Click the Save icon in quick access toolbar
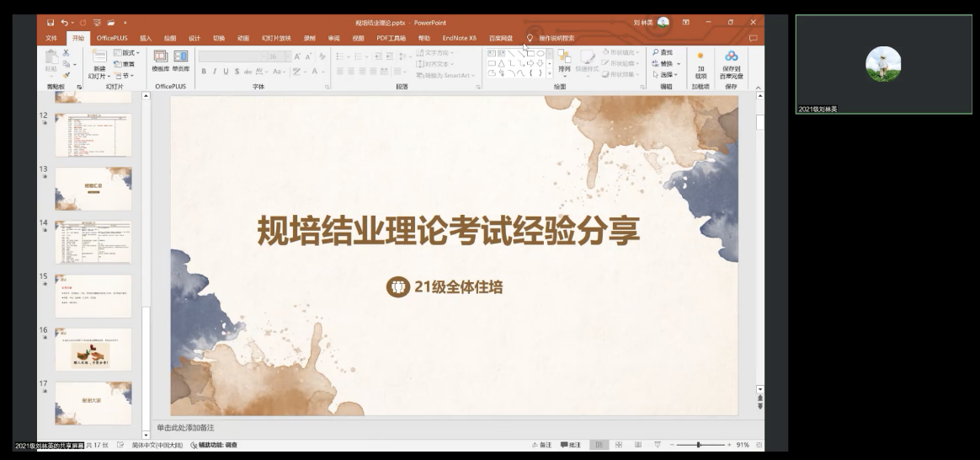The image size is (980, 460). [51, 23]
